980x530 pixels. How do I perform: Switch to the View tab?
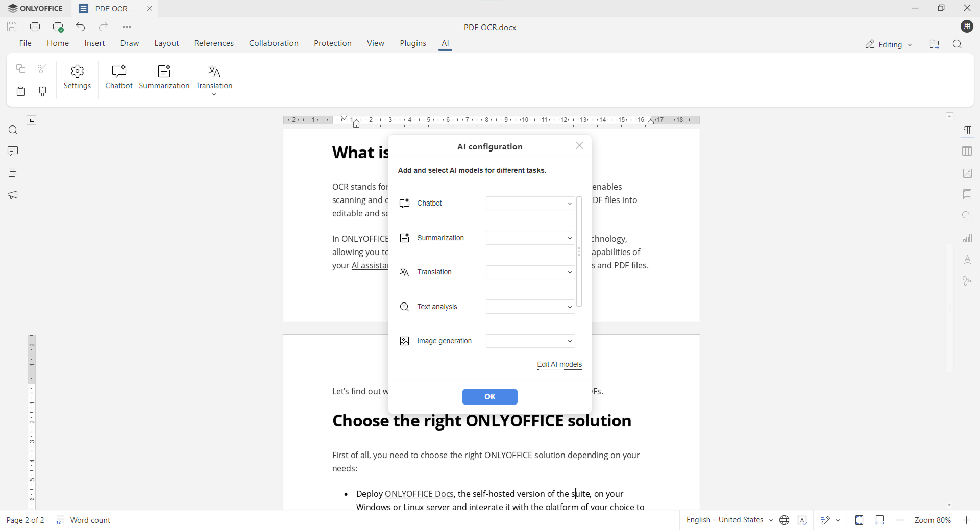click(x=376, y=44)
